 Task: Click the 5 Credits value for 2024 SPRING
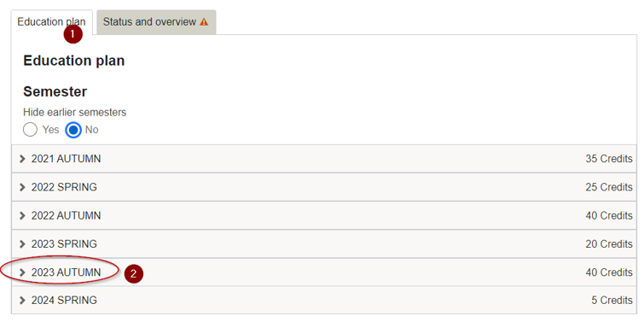click(x=612, y=300)
